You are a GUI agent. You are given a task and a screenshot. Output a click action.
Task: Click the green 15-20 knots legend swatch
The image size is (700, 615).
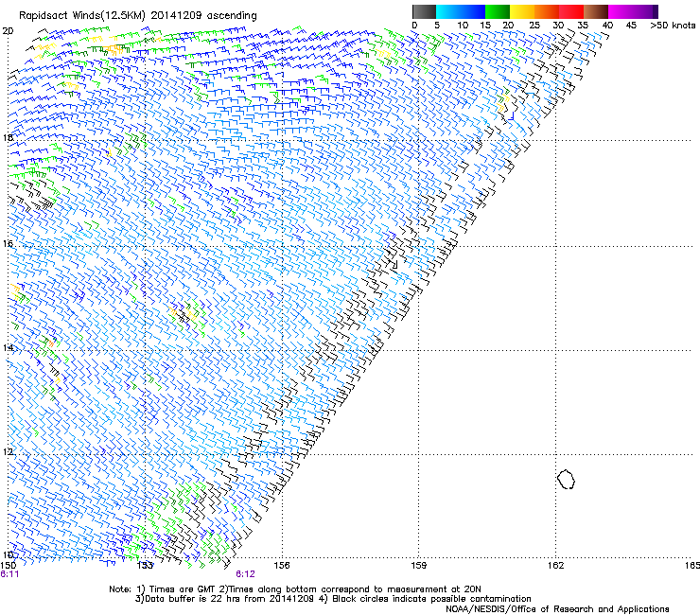point(498,11)
